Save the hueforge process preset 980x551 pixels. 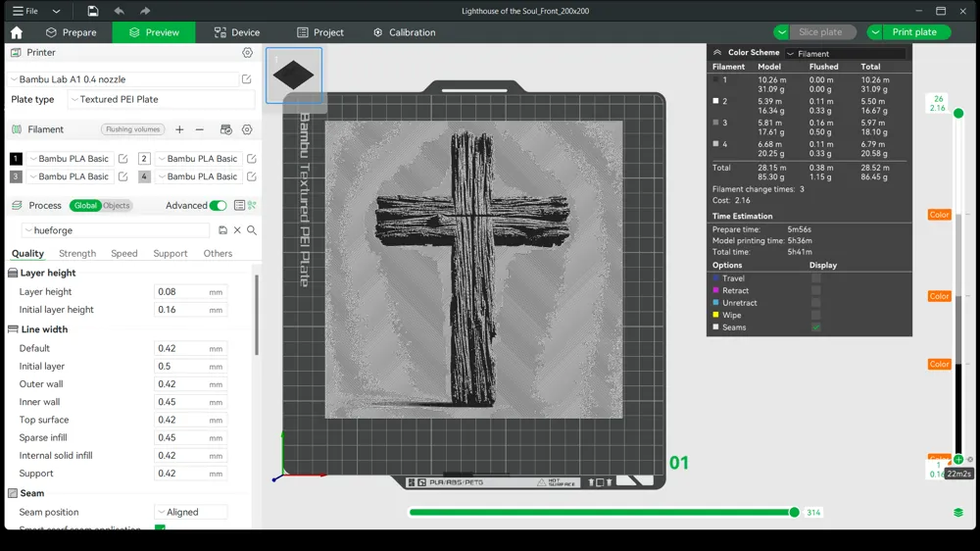click(x=222, y=230)
